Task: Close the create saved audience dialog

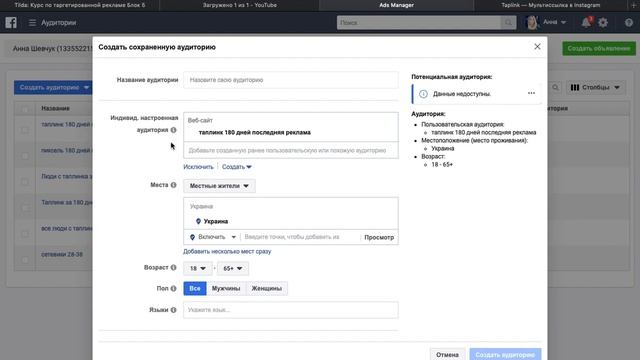Action: click(x=537, y=47)
